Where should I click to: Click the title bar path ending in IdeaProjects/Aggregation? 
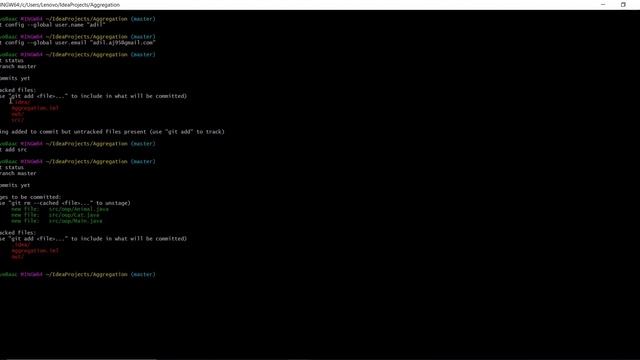pyautogui.click(x=60, y=5)
